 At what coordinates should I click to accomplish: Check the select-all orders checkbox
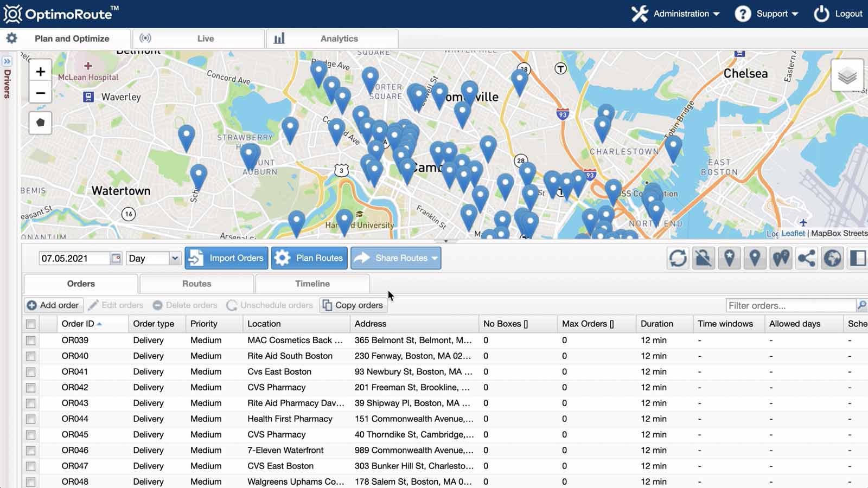point(31,324)
